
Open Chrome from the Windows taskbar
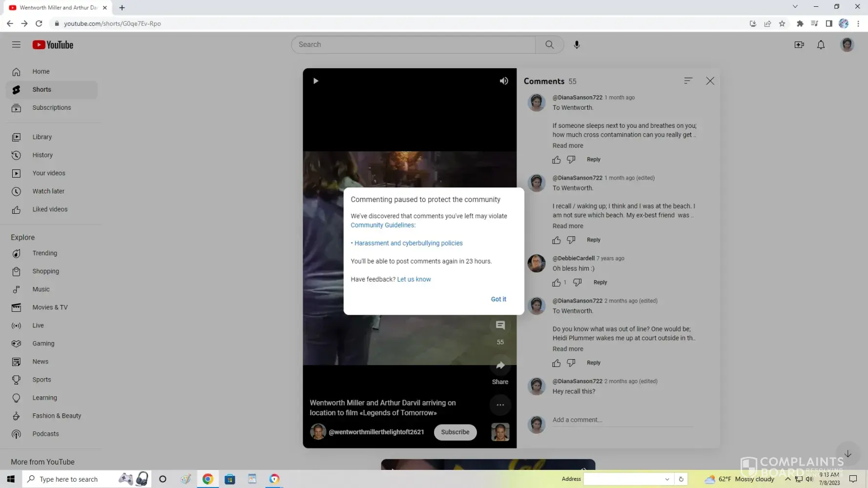coord(207,479)
